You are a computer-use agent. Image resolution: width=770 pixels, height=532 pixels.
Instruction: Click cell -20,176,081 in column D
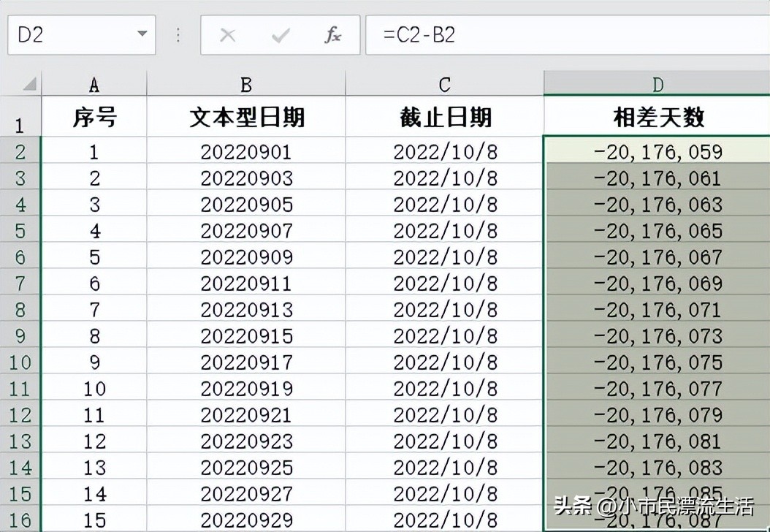pos(657,441)
